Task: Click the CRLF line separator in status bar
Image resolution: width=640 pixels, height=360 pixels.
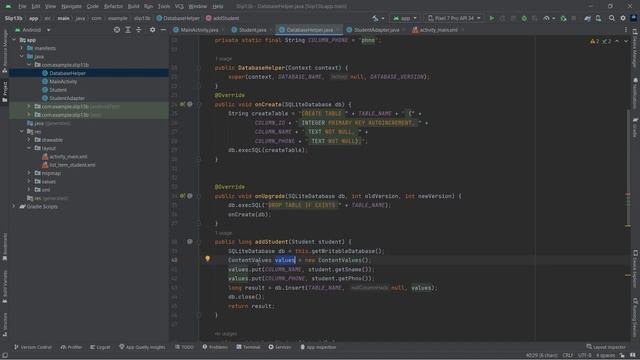Action: tap(568, 356)
